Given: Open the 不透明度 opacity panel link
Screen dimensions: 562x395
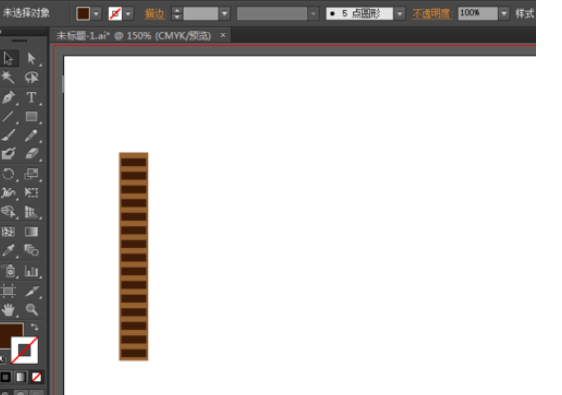Looking at the screenshot, I should click(432, 14).
